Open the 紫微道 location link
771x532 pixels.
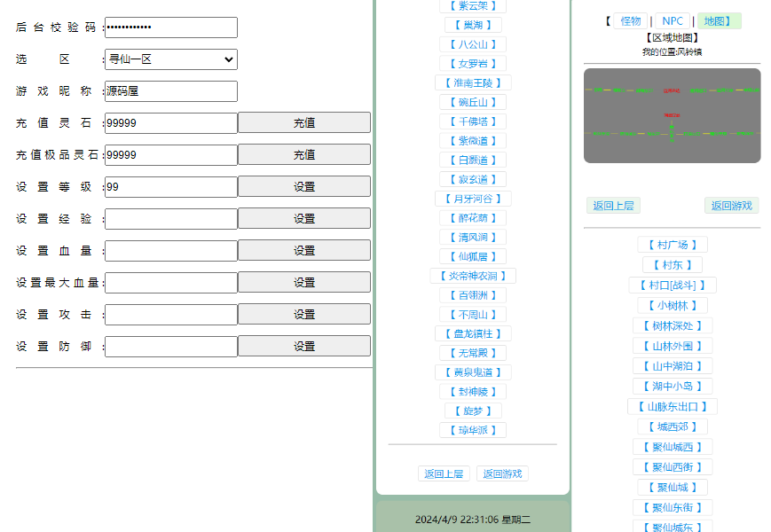coord(473,141)
